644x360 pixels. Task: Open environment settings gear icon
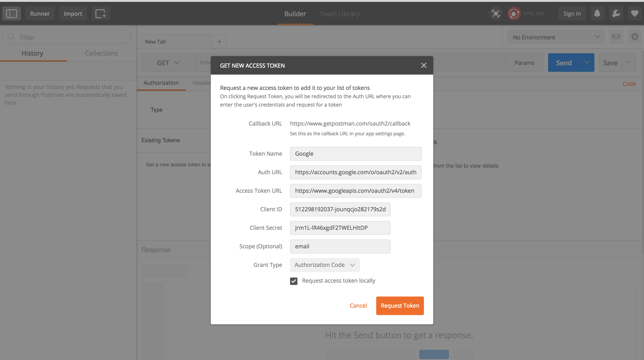coord(635,37)
